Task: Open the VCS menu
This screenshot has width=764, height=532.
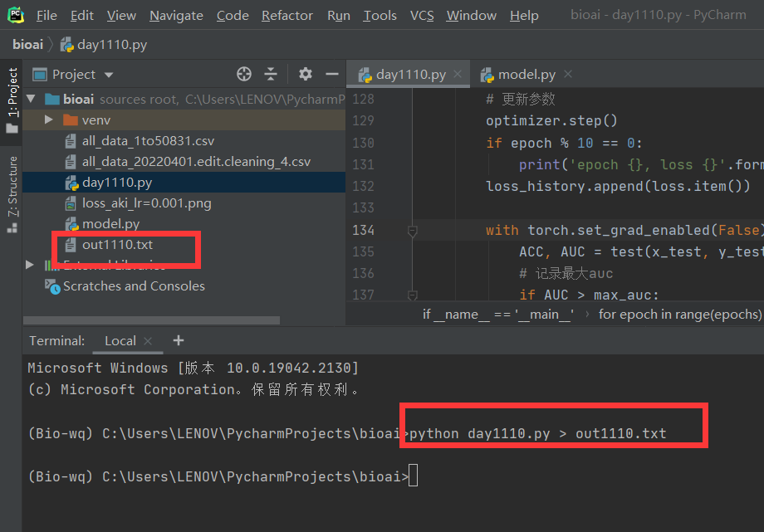Action: [x=422, y=16]
